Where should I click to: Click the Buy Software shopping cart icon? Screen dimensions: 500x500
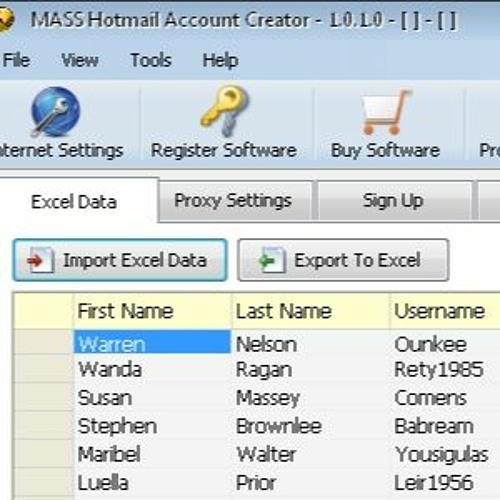point(386,112)
